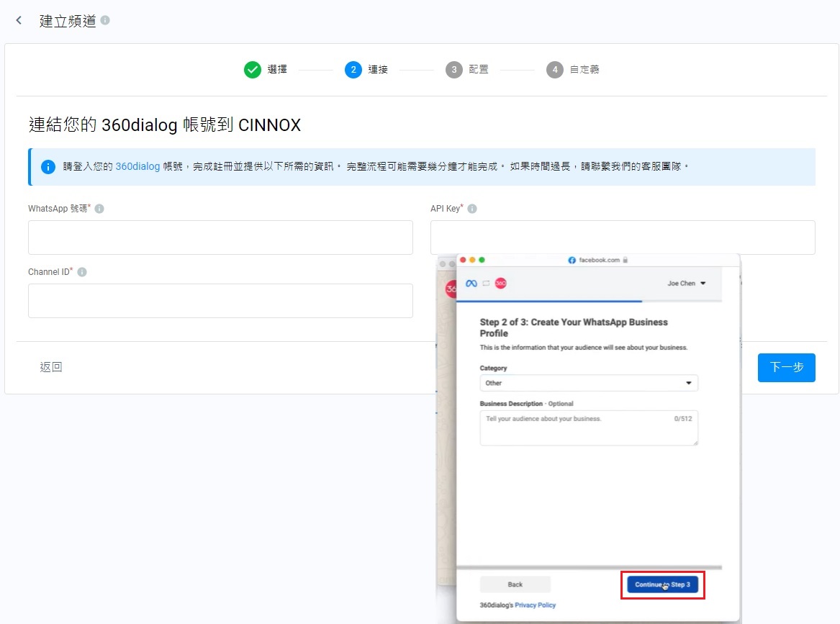Click Meta logo in the Facebook popup
This screenshot has height=624, width=840.
click(471, 284)
